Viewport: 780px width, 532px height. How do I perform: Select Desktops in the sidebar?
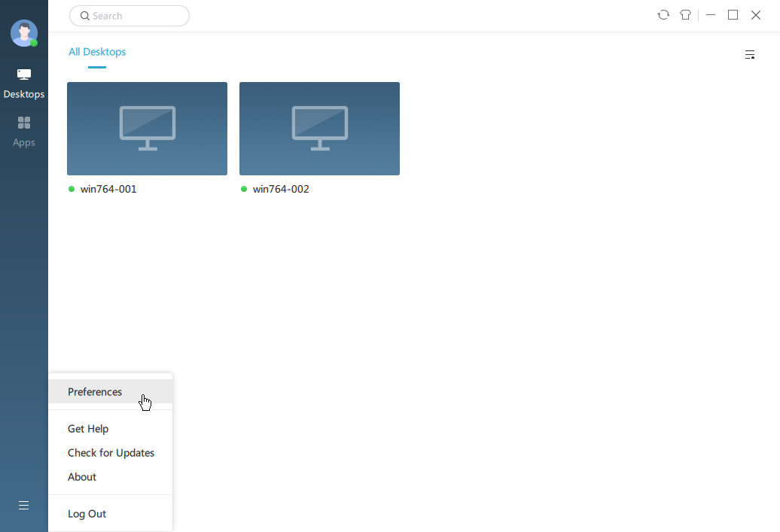click(24, 84)
